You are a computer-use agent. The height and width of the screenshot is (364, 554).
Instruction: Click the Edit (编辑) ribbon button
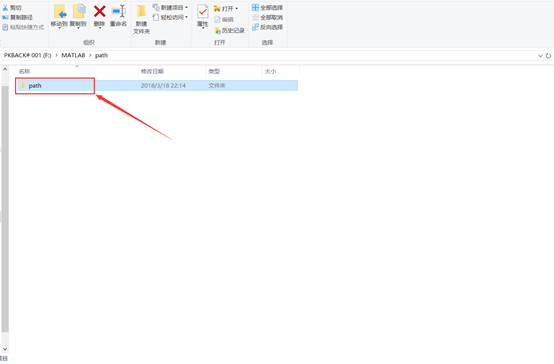[224, 19]
